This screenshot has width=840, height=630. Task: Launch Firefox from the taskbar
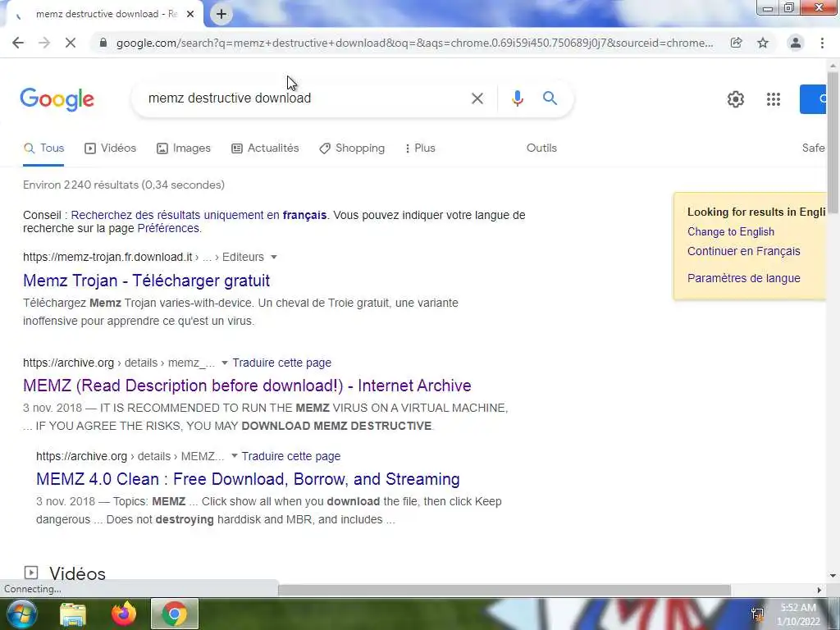124,614
